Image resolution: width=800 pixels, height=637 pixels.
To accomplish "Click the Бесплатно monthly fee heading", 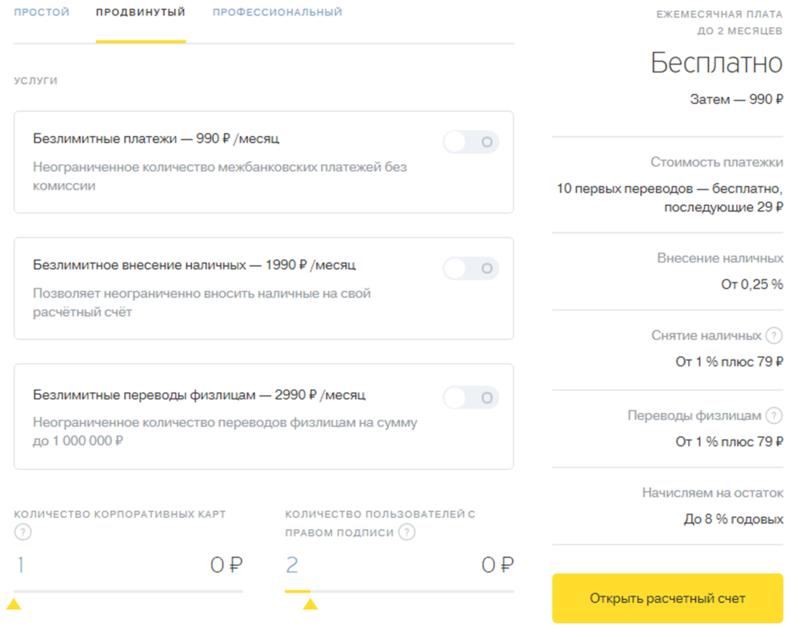I will (716, 64).
